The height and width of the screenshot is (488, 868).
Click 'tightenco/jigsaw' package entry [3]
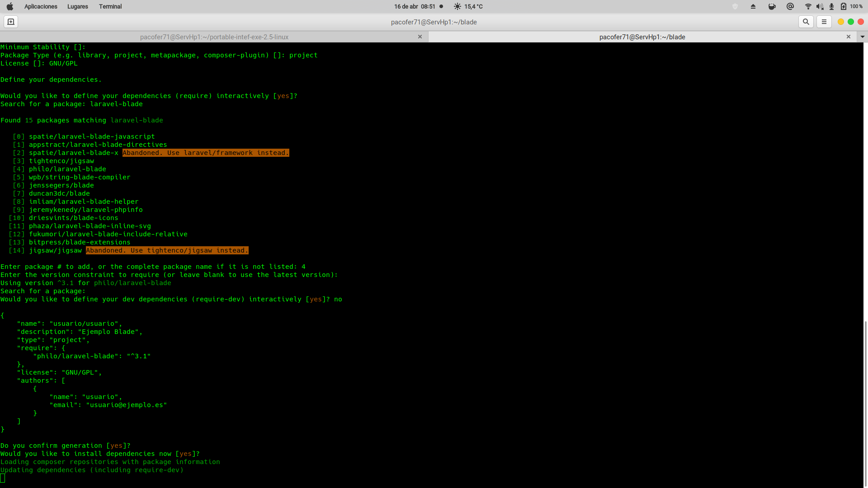click(61, 161)
